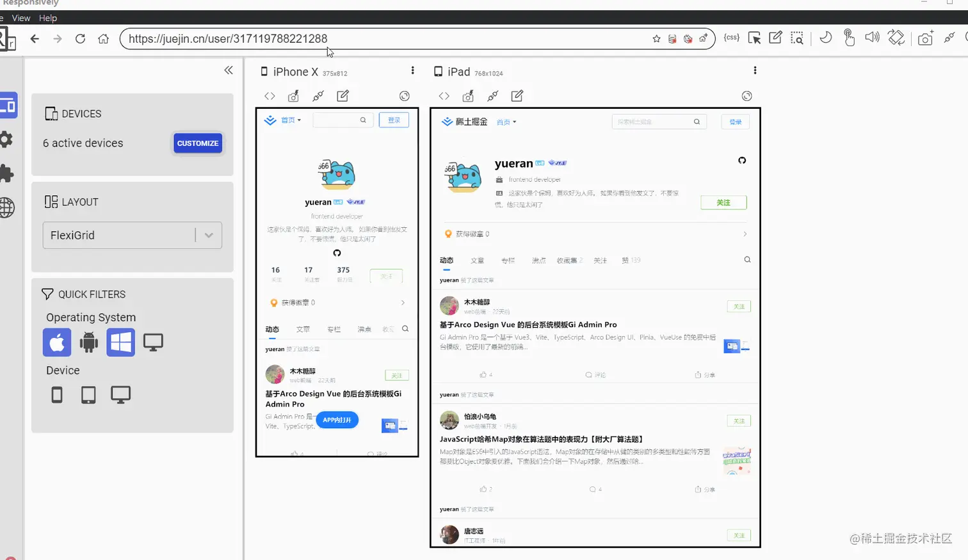Screen dimensions: 968x560
Task: Click the iPhone X circular refresh icon
Action: (x=405, y=96)
